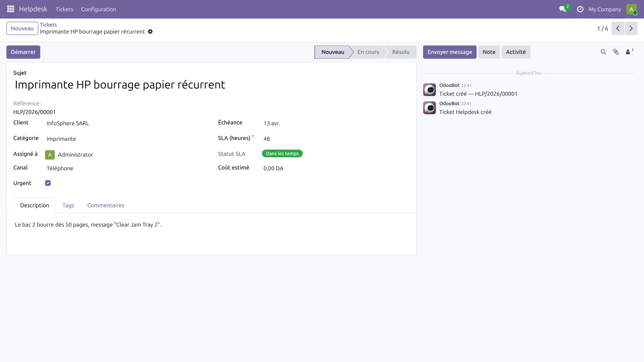
Task: Click the user avatar in top bar
Action: pyautogui.click(x=633, y=9)
